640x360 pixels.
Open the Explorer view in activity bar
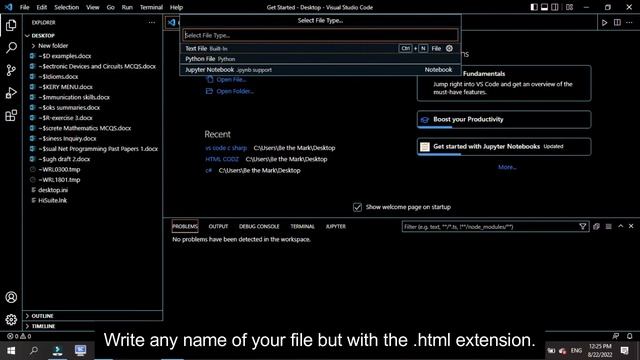(x=11, y=25)
